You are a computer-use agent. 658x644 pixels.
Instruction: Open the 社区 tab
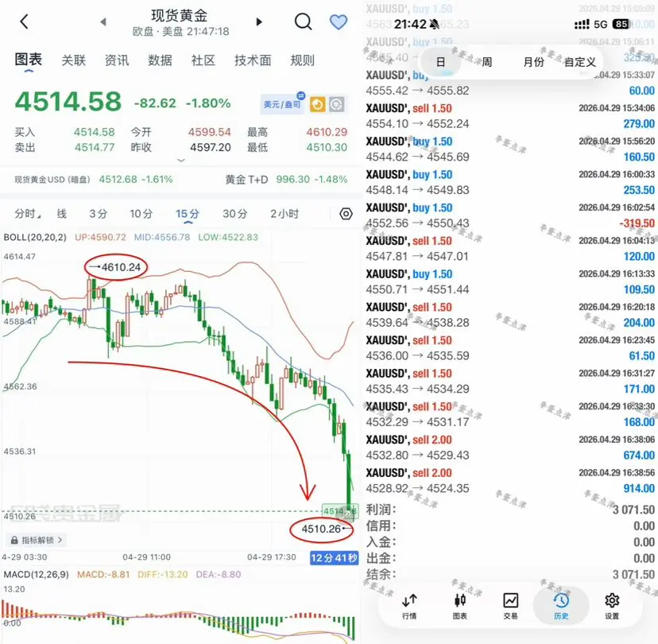coord(203,60)
